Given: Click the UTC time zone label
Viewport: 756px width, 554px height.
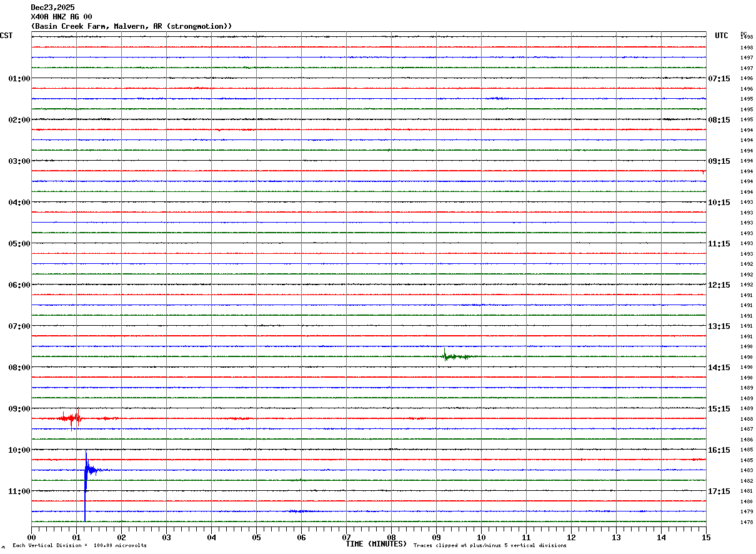Looking at the screenshot, I should pyautogui.click(x=721, y=36).
